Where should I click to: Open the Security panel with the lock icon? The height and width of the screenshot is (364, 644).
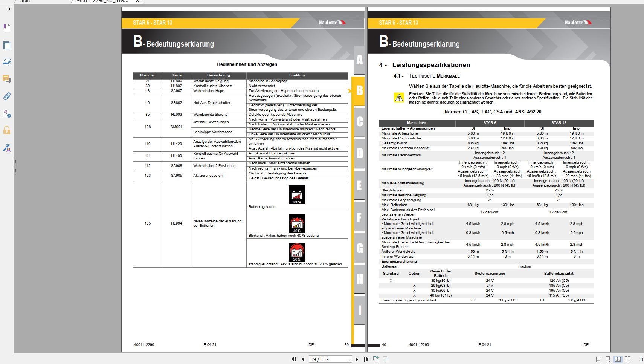(x=7, y=131)
